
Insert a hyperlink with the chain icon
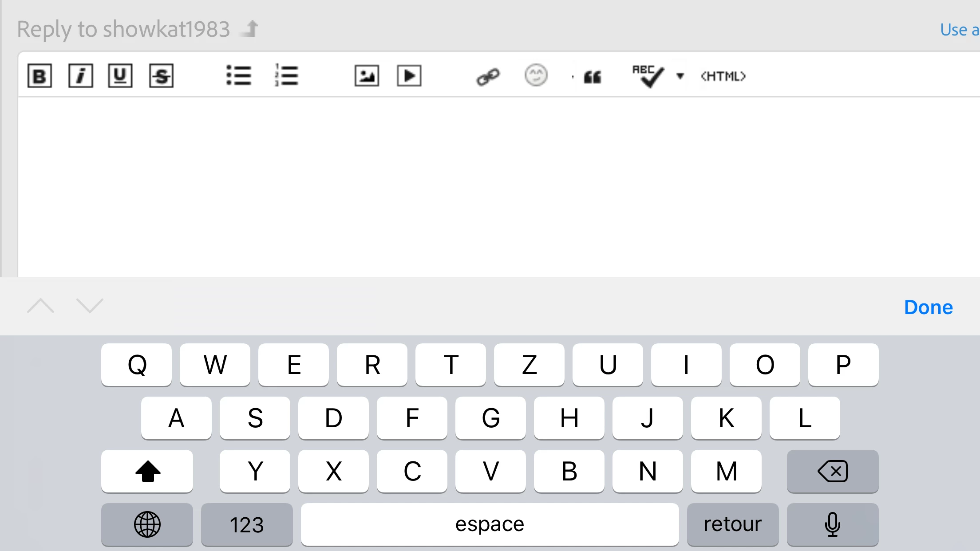488,77
